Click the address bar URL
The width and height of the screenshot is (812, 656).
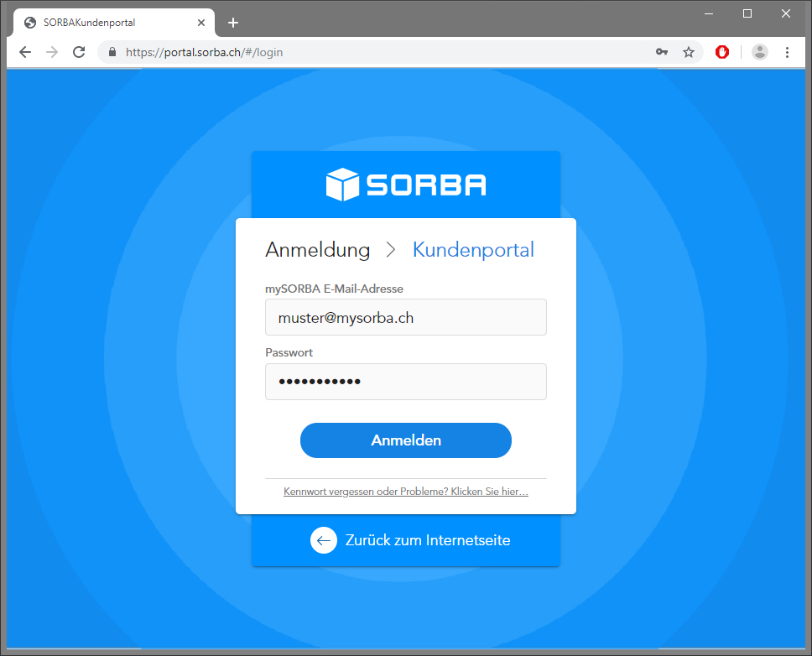pyautogui.click(x=204, y=52)
